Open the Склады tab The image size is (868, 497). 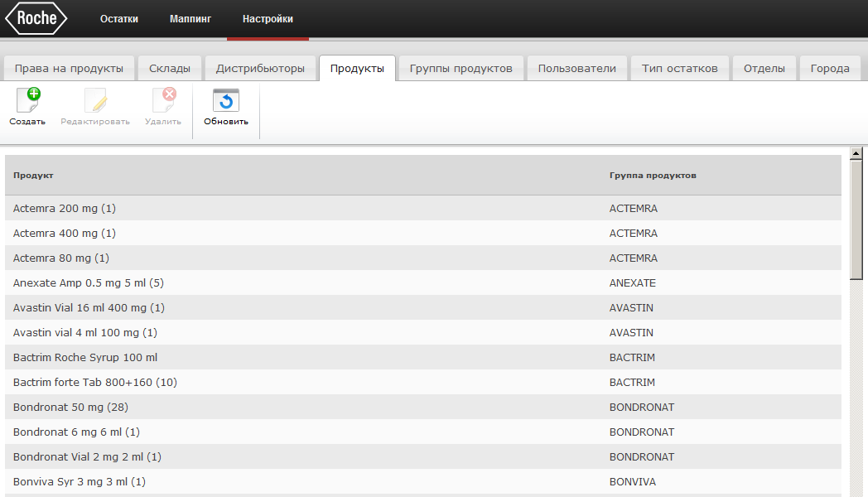pyautogui.click(x=170, y=69)
